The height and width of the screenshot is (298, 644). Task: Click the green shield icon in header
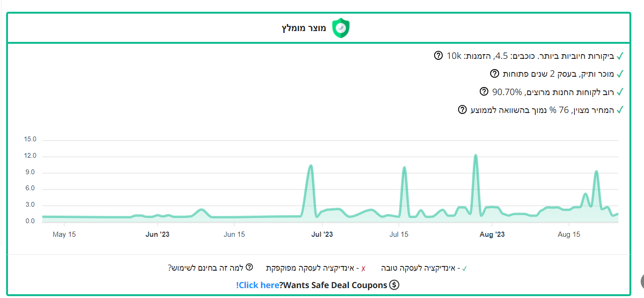pyautogui.click(x=341, y=28)
